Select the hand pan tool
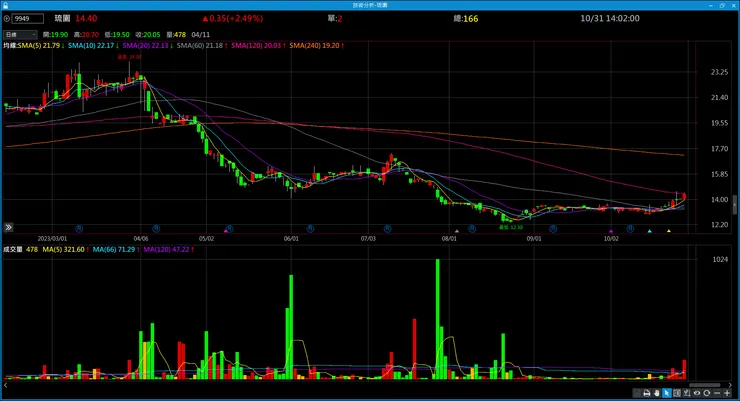 tap(656, 393)
